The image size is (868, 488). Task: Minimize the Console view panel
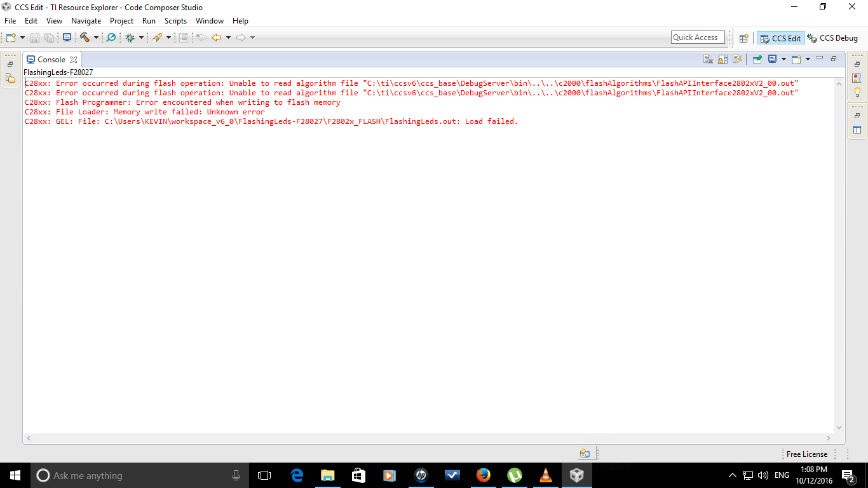[820, 58]
